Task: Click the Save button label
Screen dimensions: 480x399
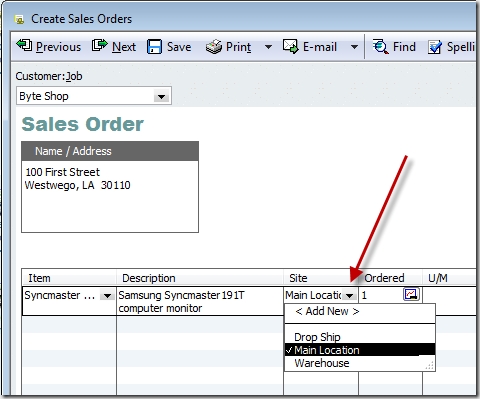Action: coord(179,47)
